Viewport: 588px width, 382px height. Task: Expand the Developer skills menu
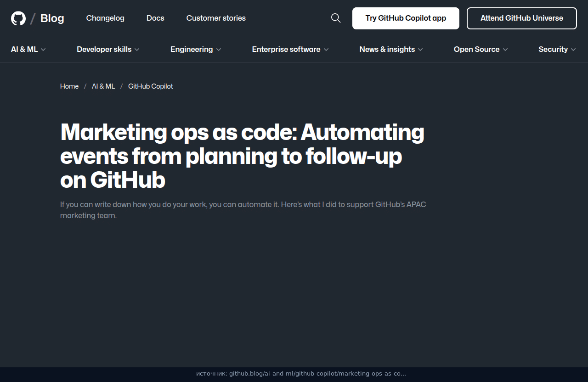pyautogui.click(x=108, y=49)
